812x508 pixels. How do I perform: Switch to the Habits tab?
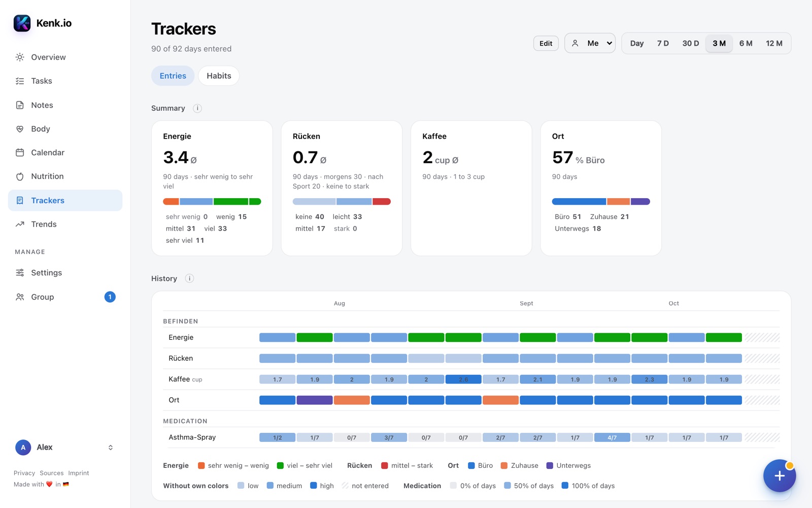click(x=219, y=76)
